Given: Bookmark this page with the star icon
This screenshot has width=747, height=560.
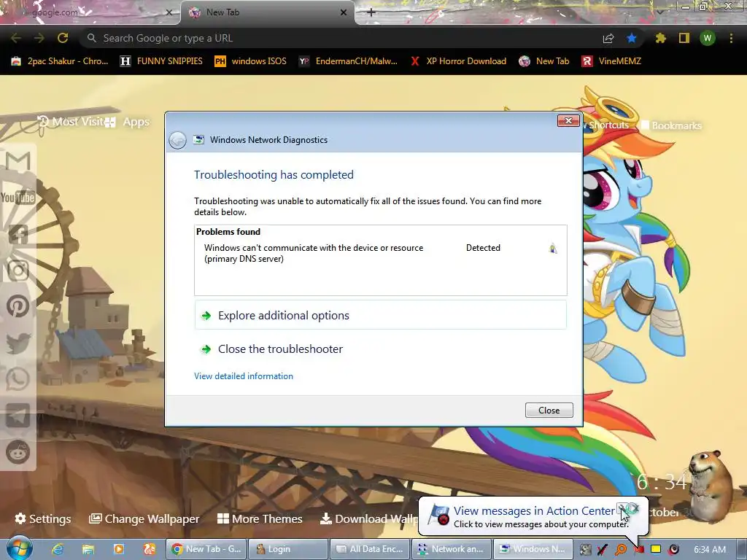Looking at the screenshot, I should pos(632,38).
